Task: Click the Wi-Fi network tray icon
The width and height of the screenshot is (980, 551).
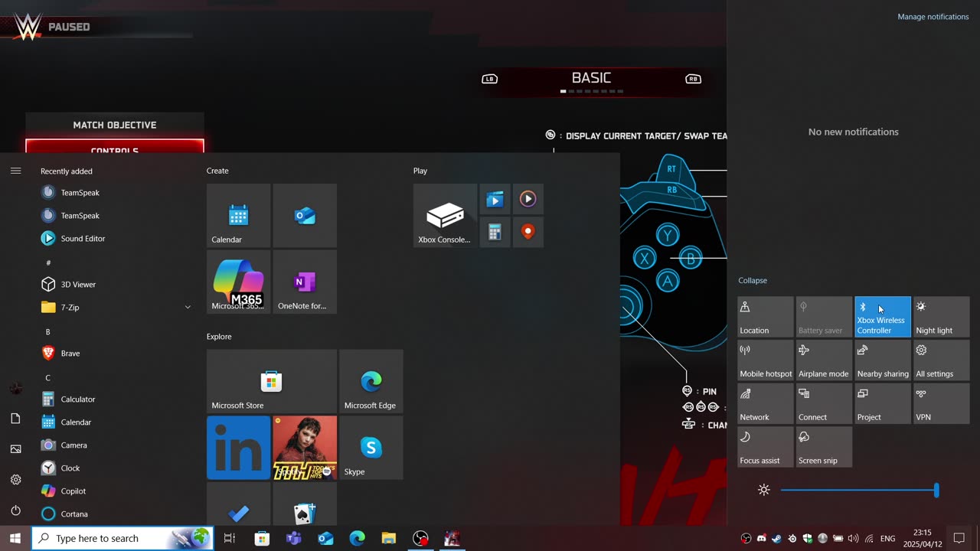Action: tap(868, 539)
